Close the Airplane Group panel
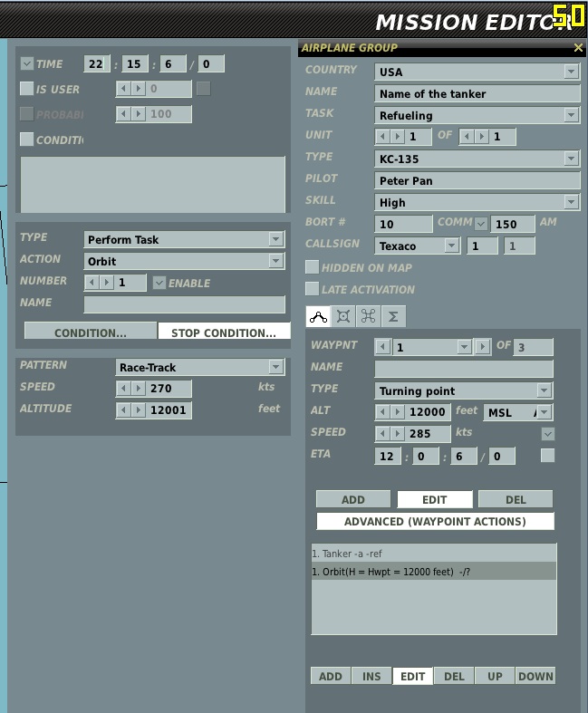The image size is (588, 713). coord(578,48)
